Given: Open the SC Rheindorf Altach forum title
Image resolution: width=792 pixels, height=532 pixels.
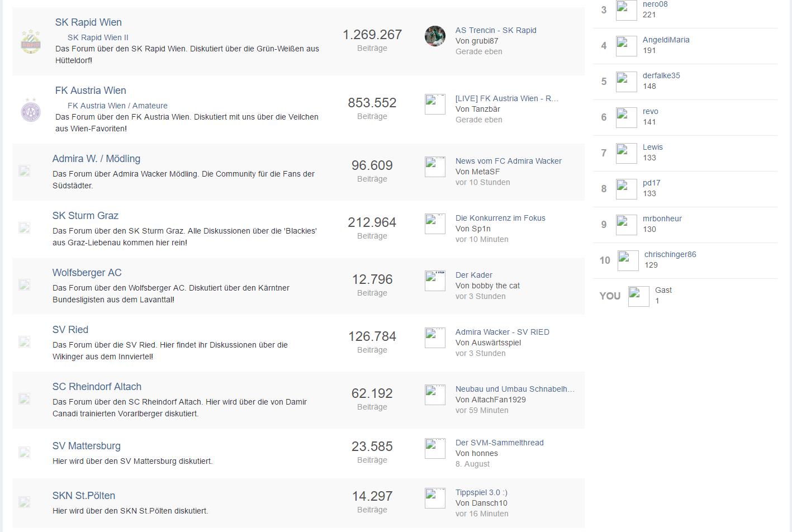Looking at the screenshot, I should 97,387.
